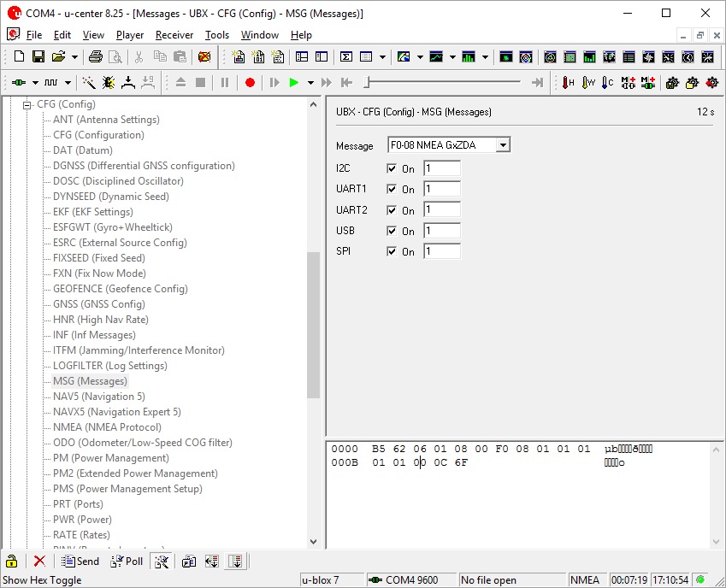
Task: Click the tree scrollbar down arrow
Action: [314, 541]
